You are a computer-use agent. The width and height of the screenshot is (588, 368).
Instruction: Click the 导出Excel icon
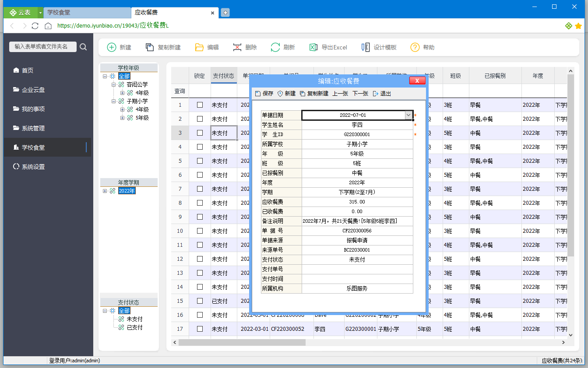(x=313, y=47)
